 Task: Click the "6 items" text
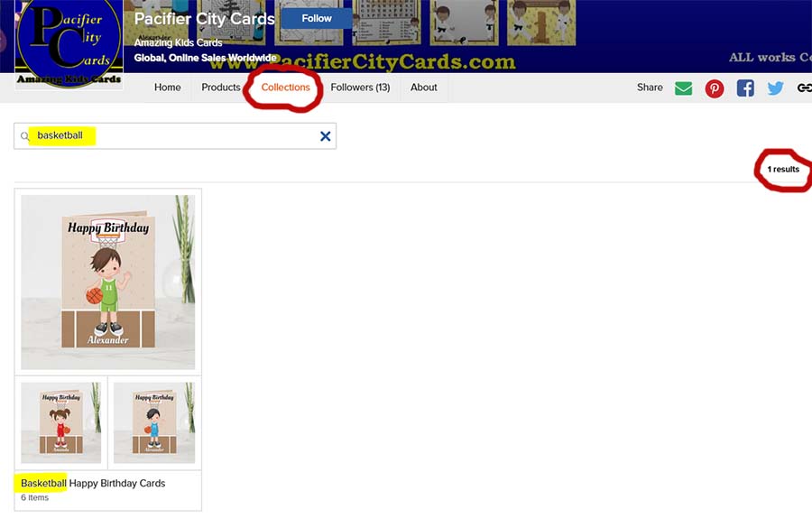(34, 497)
